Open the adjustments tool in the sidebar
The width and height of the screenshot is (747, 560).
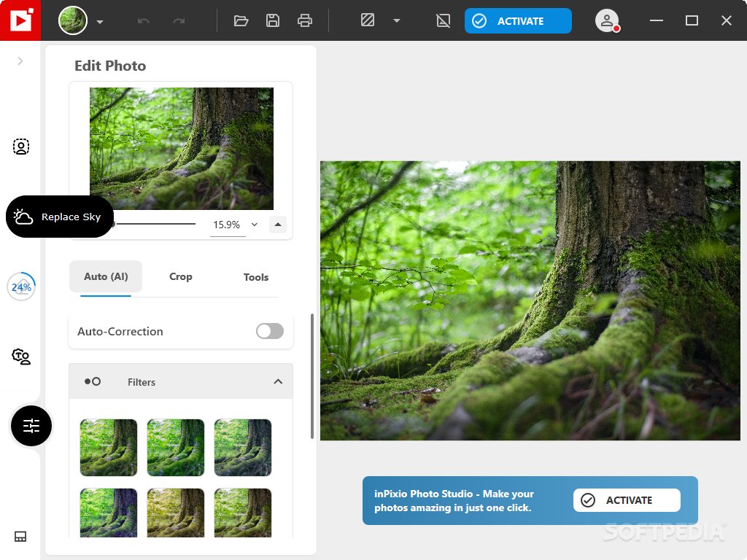coord(31,426)
